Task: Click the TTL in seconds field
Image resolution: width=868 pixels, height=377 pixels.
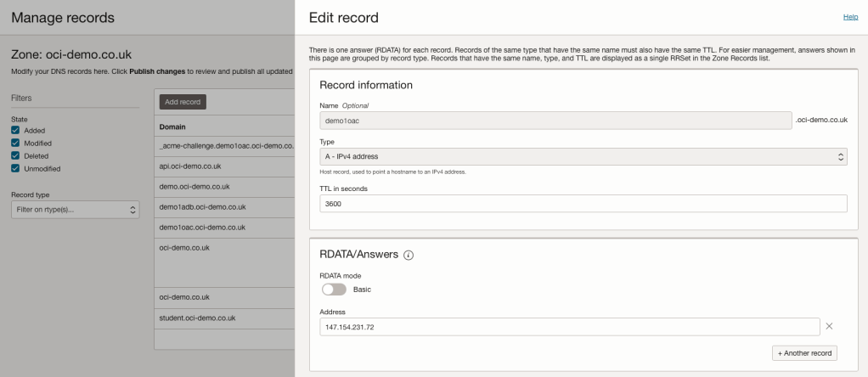Action: (583, 204)
